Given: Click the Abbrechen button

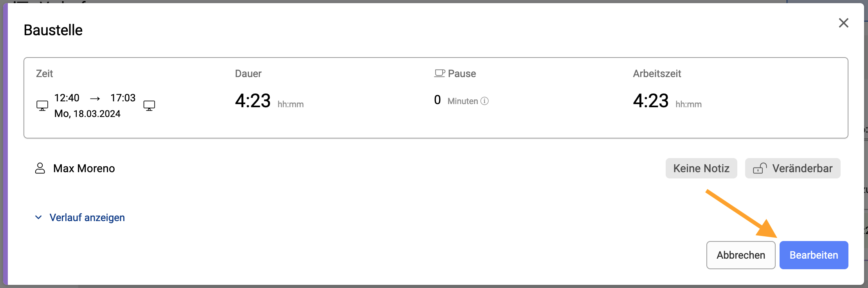Looking at the screenshot, I should (x=741, y=255).
